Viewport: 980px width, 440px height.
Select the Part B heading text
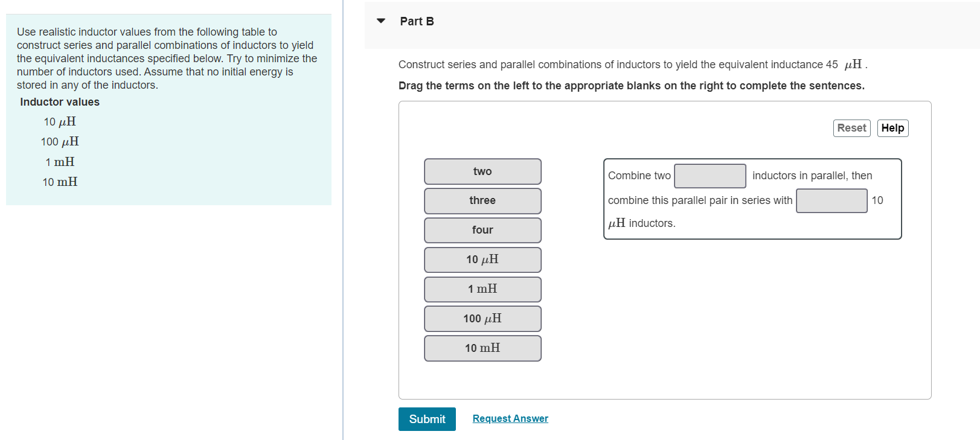pyautogui.click(x=417, y=21)
